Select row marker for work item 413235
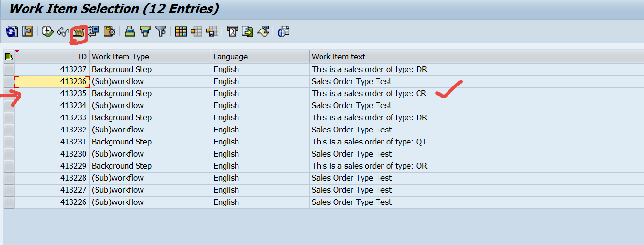The image size is (644, 245). pos(9,94)
